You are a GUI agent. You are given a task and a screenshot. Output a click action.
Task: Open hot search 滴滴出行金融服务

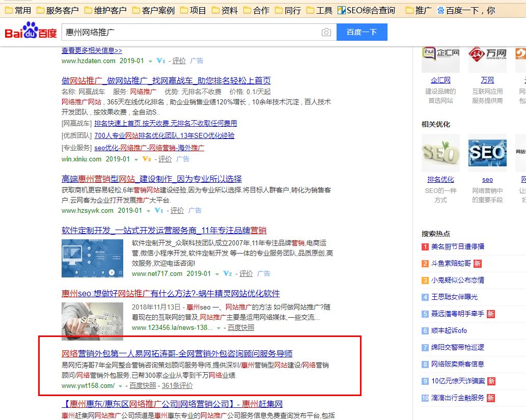[x=458, y=398]
